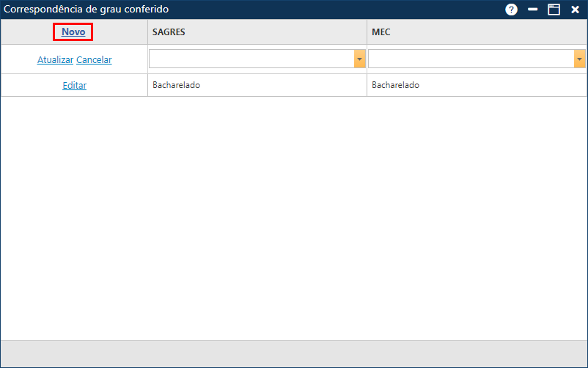Click the Novo link to add record
Screen dimensions: 588x368
pos(73,32)
